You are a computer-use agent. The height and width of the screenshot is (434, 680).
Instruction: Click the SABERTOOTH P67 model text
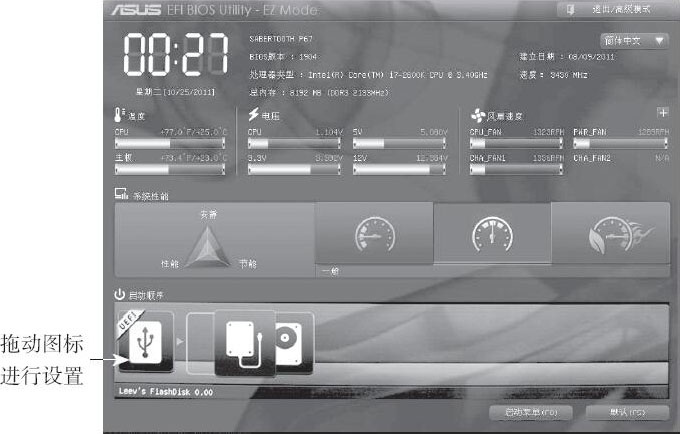[x=281, y=39]
